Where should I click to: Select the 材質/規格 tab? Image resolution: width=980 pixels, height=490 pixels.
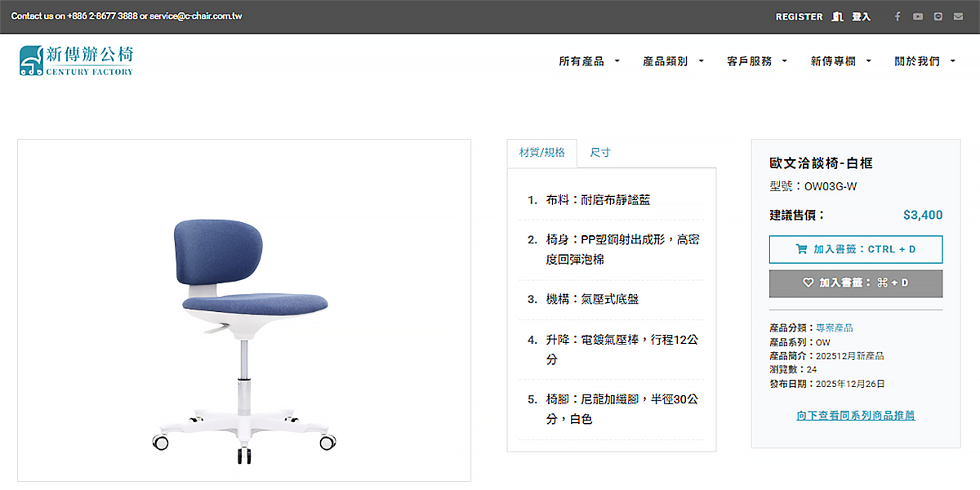(x=542, y=153)
